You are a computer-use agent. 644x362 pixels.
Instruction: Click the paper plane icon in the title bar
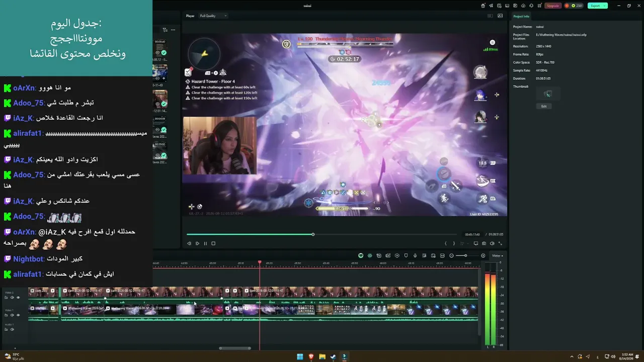click(491, 6)
